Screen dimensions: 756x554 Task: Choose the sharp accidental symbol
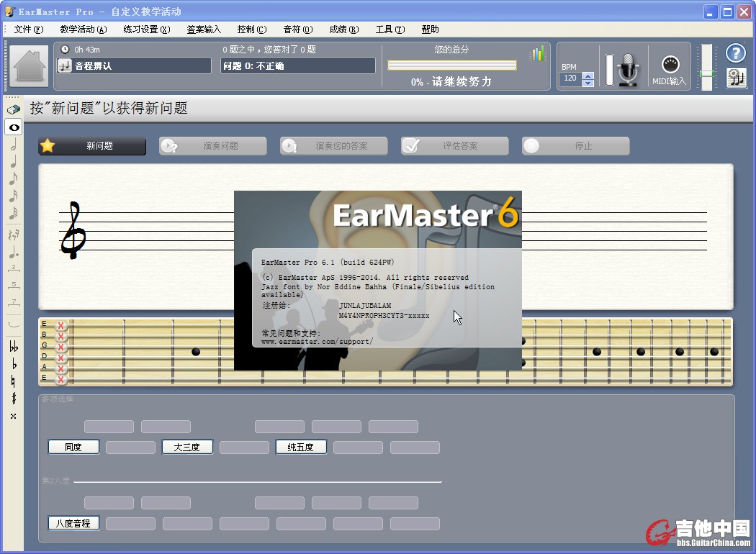(13, 399)
